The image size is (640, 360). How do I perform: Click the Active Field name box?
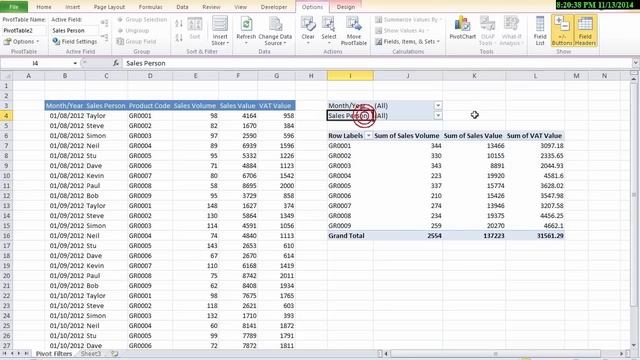pyautogui.click(x=75, y=31)
